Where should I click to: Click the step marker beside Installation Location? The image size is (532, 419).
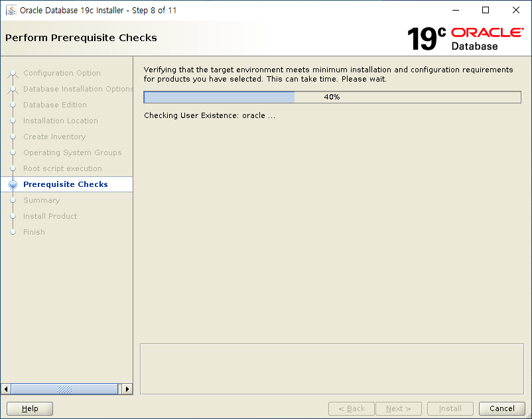(13, 121)
